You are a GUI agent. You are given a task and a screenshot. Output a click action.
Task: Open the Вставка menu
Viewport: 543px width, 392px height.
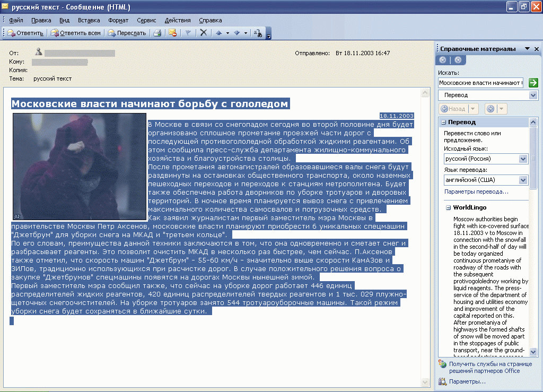pos(89,20)
